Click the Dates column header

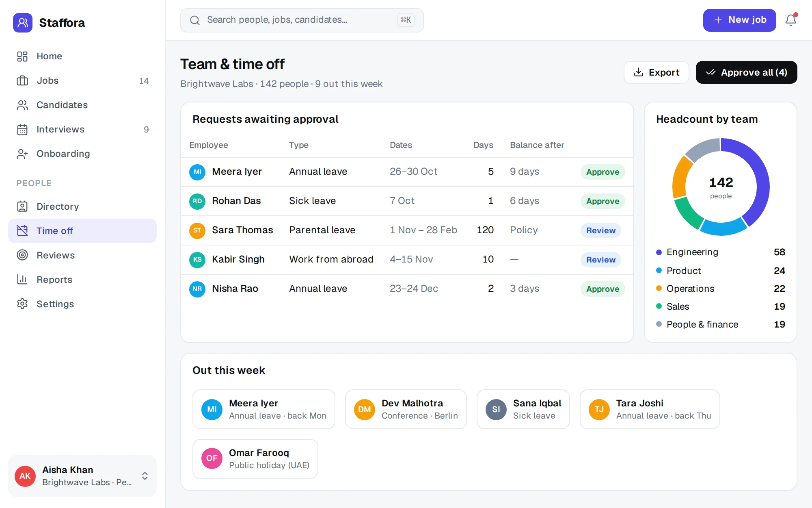(401, 145)
